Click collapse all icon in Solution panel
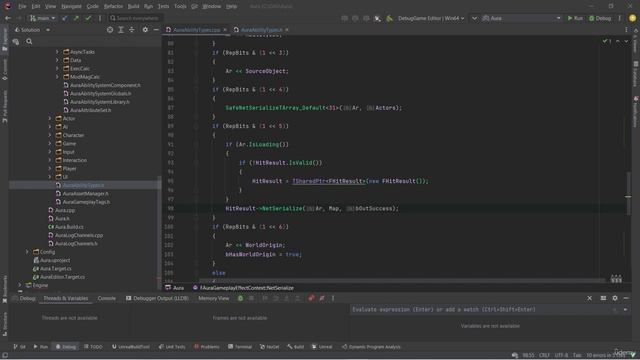Screen dimensions: 640x360 [x=131, y=30]
